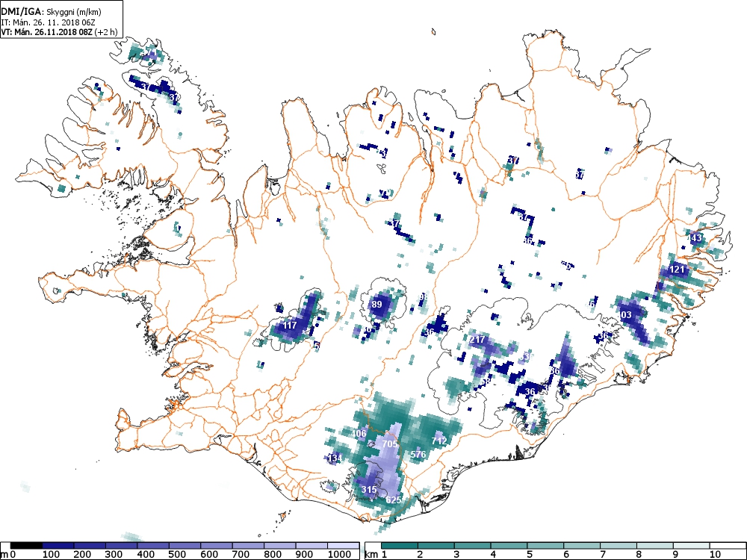Click the map value label "406"
This screenshot has height=560, width=747.
(359, 433)
